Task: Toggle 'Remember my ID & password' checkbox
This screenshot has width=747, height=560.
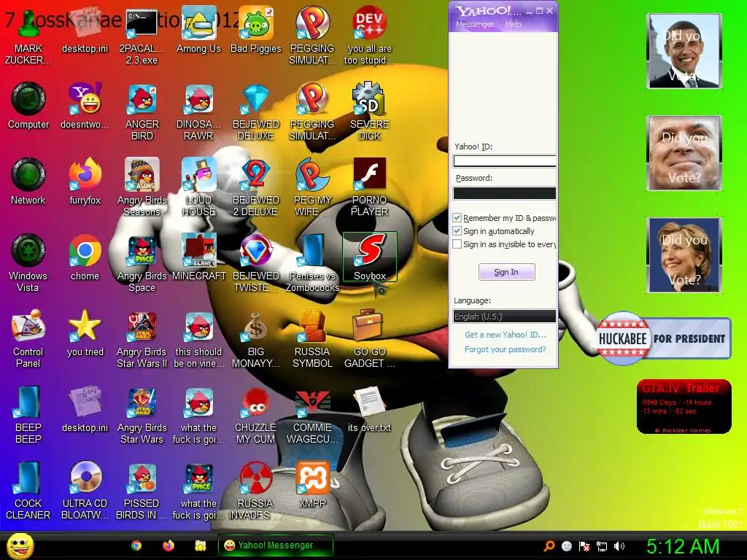Action: coord(457,217)
